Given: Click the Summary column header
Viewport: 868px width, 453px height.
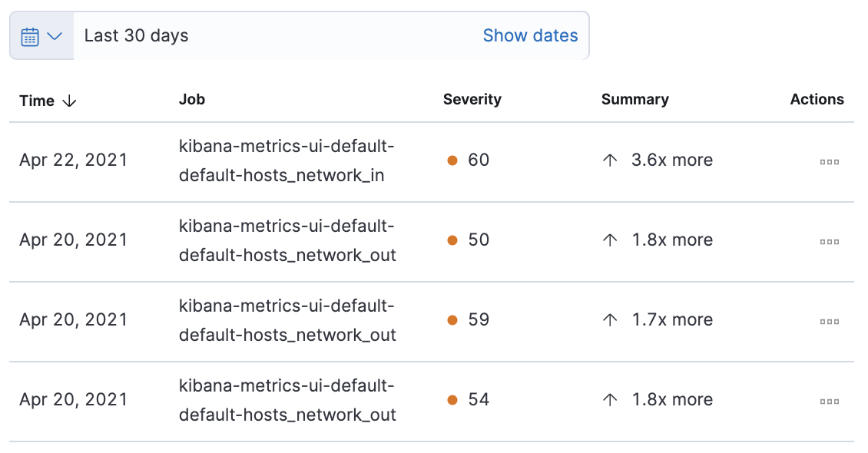Looking at the screenshot, I should (634, 99).
